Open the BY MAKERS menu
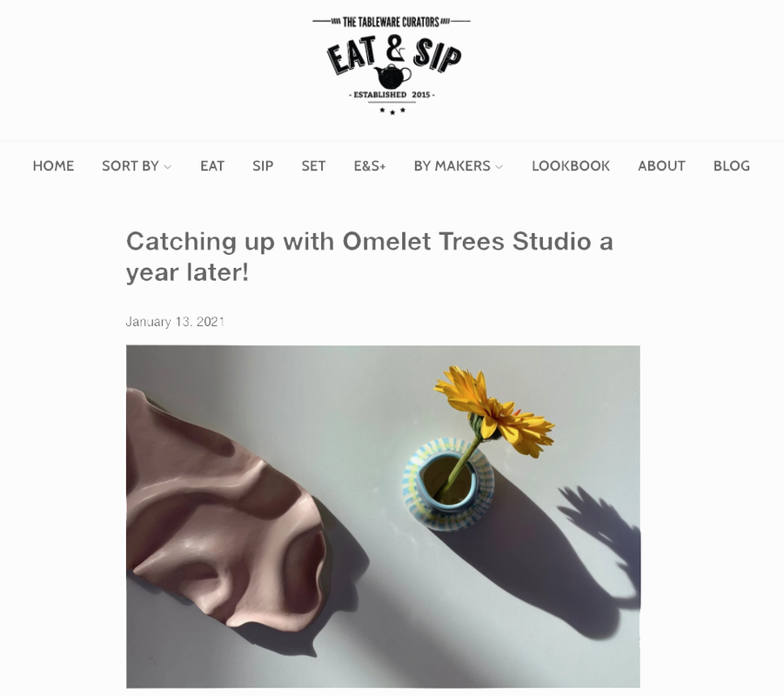This screenshot has height=696, width=784. (458, 166)
